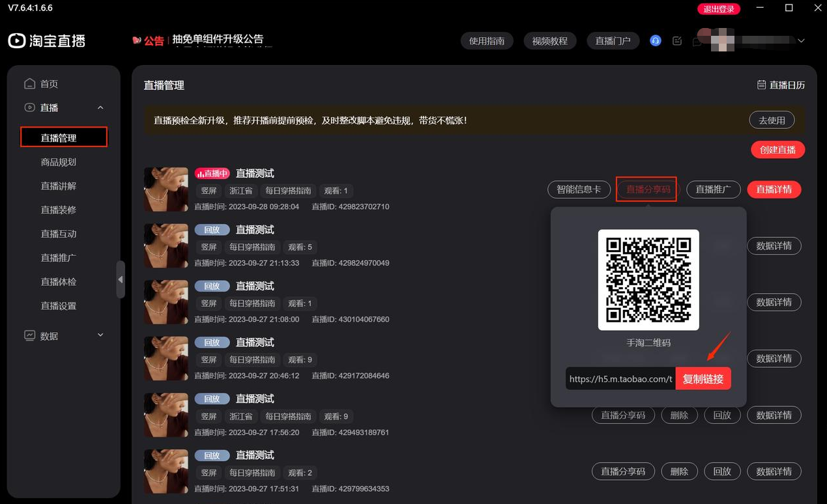Click the live-stream icon beside 直播 in sidebar

(x=29, y=107)
